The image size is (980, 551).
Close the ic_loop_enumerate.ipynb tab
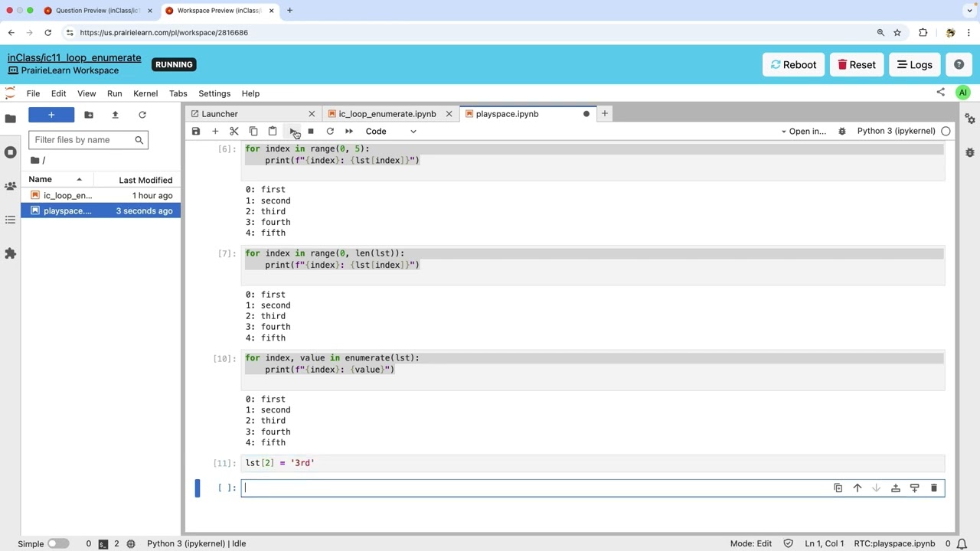tap(449, 114)
